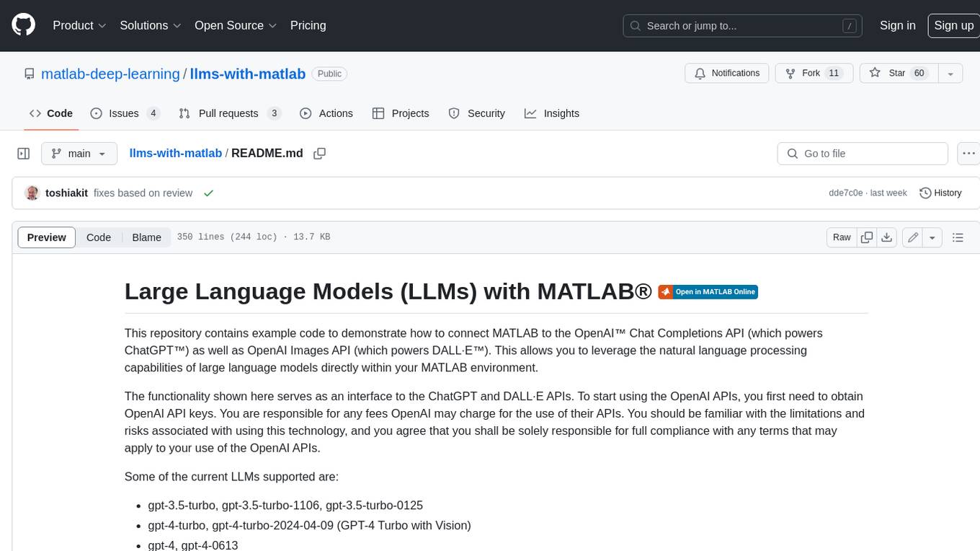Image resolution: width=980 pixels, height=551 pixels.
Task: Expand the Solutions menu
Action: (151, 25)
